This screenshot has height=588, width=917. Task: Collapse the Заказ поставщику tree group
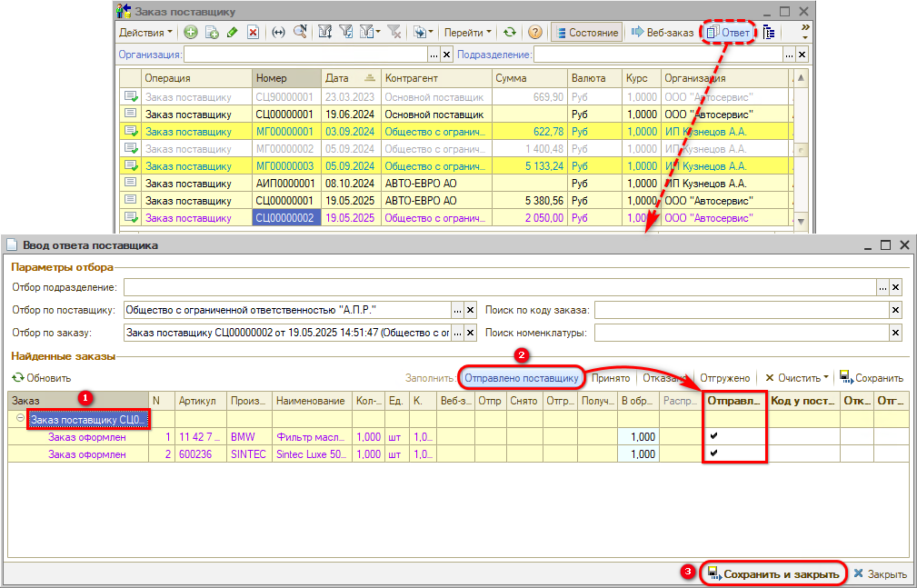coord(20,419)
